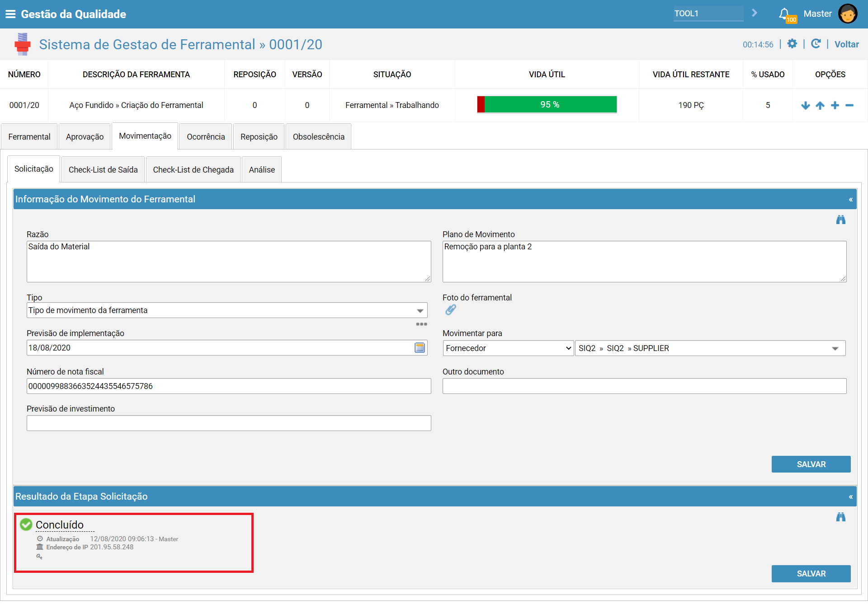868x604 pixels.
Task: Click the Ferramental » Trabalhando situation cell
Action: click(x=392, y=105)
